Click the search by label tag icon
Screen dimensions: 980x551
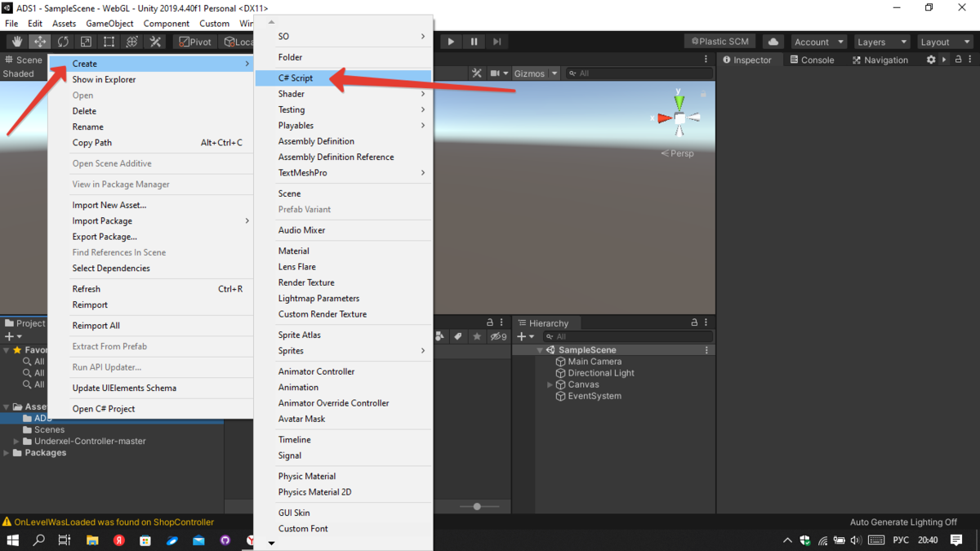point(459,336)
